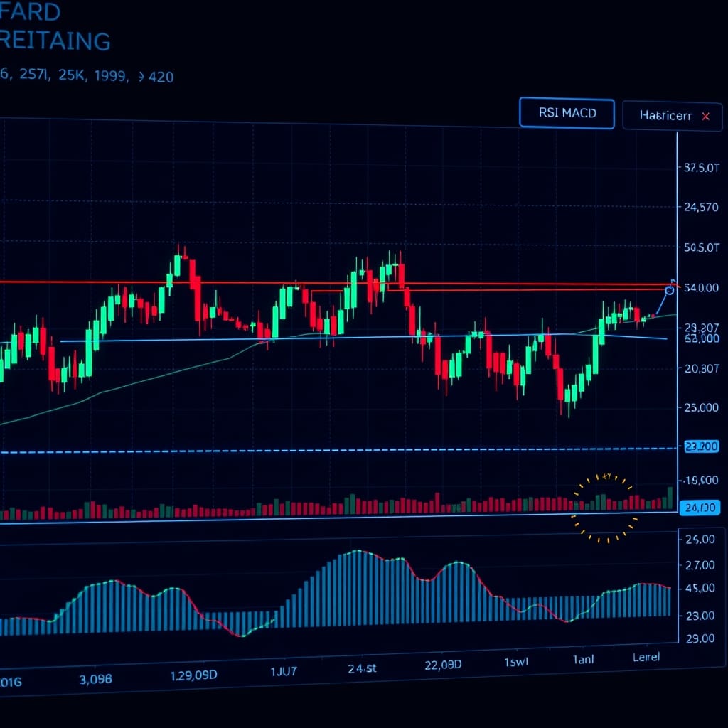Click the 2,7.00 indicator axis value
Image resolution: width=728 pixels, height=728 pixels.
(x=700, y=565)
